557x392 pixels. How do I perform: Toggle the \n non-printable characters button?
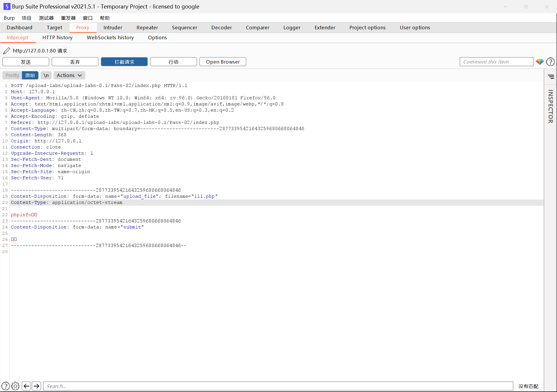[x=46, y=75]
